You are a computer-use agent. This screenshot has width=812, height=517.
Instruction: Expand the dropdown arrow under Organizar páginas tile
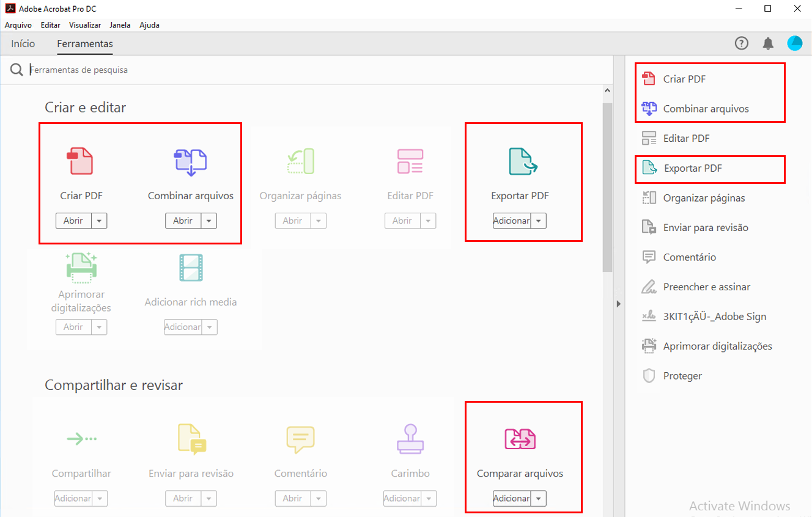(x=319, y=221)
